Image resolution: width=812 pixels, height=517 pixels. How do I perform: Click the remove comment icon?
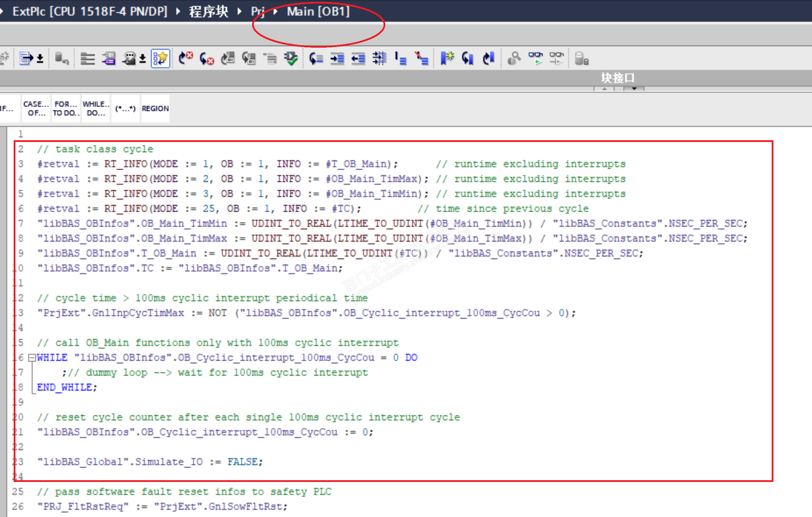422,58
